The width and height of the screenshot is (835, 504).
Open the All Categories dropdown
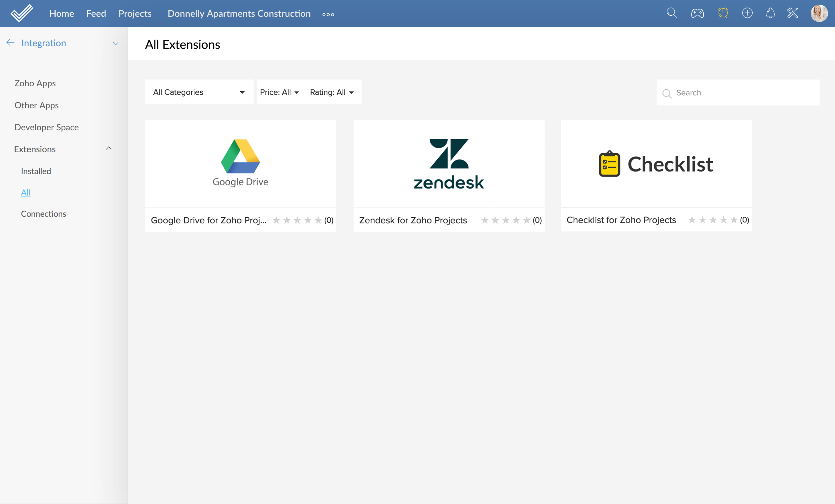(x=199, y=92)
